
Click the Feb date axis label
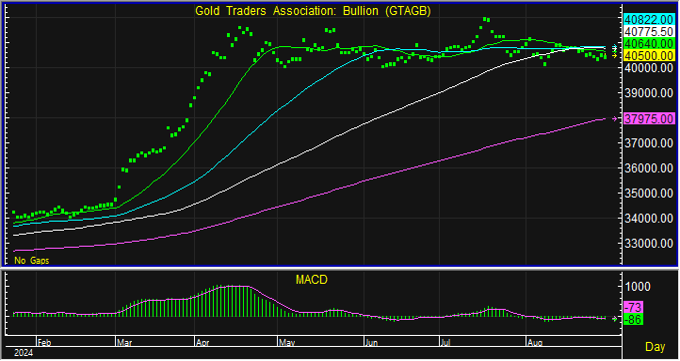point(44,342)
